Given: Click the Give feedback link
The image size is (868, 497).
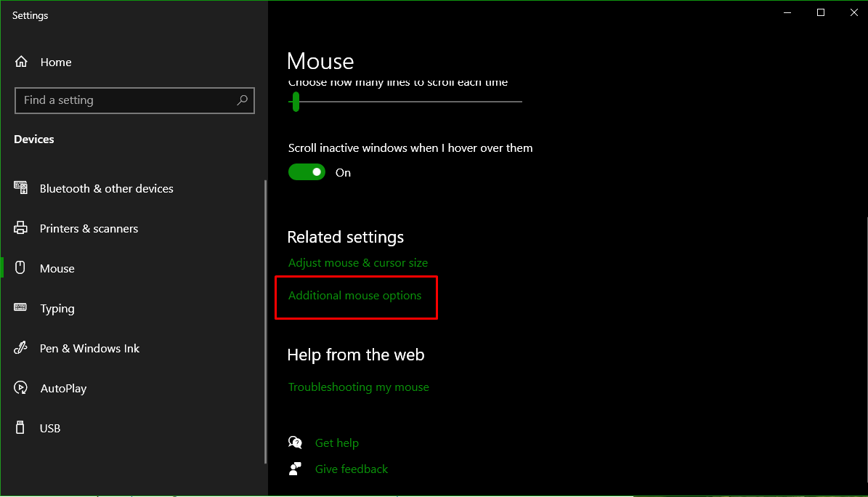Looking at the screenshot, I should pos(352,469).
